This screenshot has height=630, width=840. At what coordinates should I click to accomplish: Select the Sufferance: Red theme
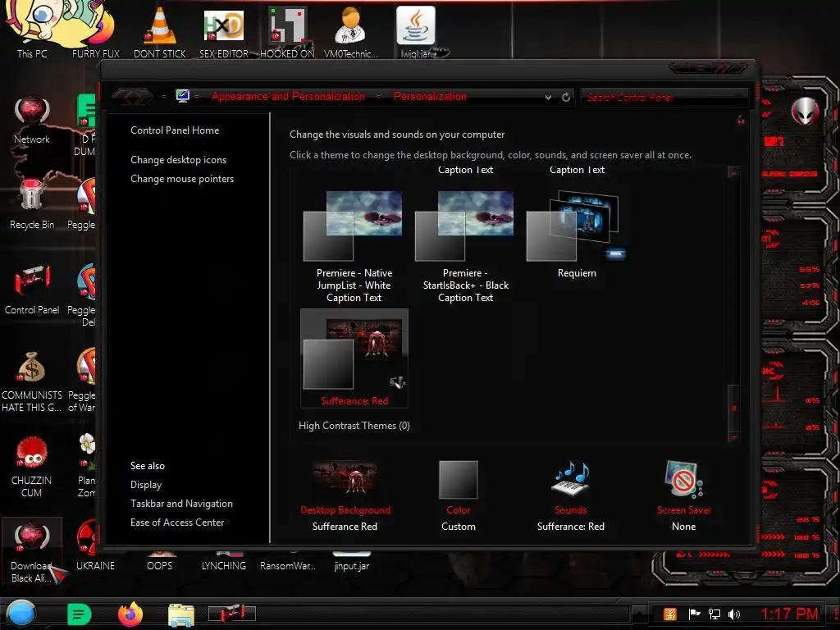click(x=354, y=358)
